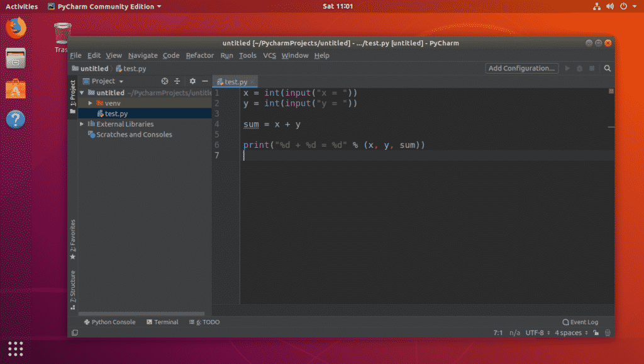
Task: Toggle the Z: Structure tool window
Action: click(x=74, y=285)
